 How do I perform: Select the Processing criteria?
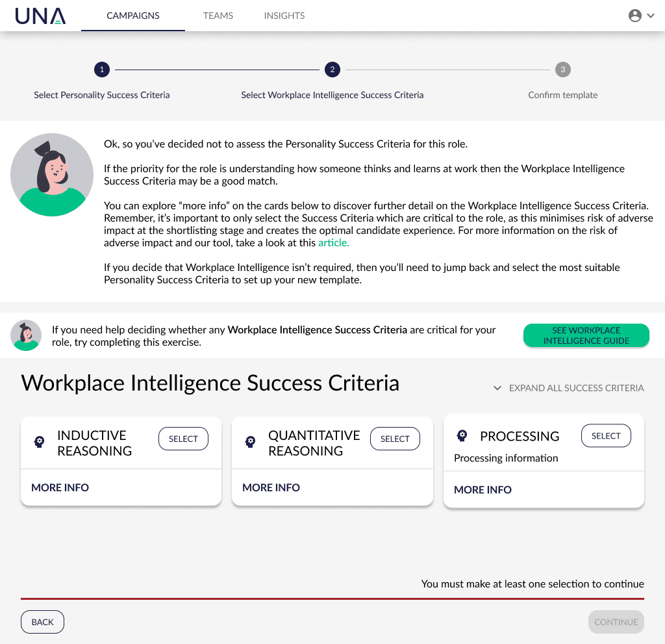coord(606,435)
